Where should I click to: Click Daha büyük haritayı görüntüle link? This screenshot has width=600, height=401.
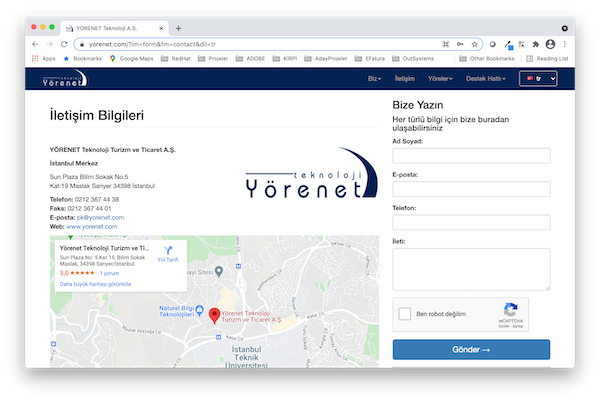point(95,284)
